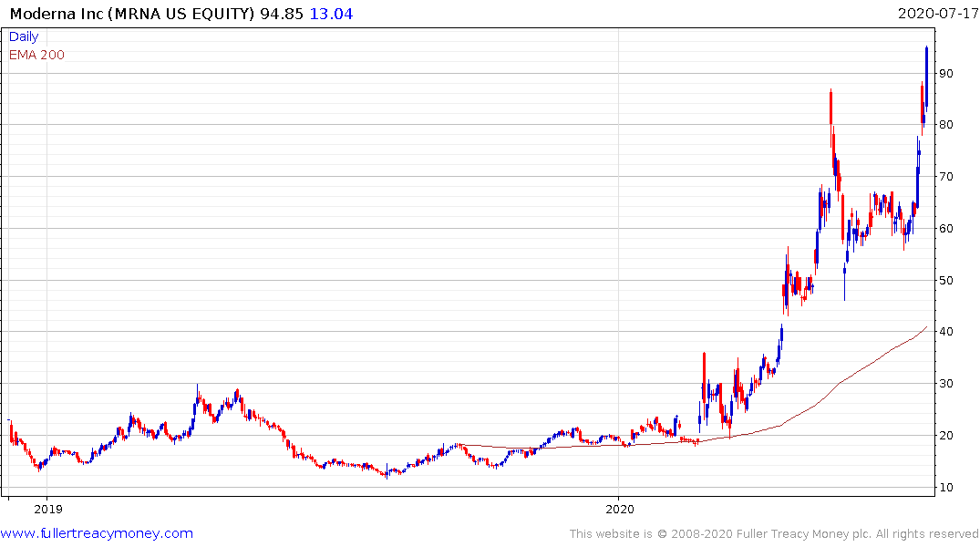Open the www.fullertreacymoney.com link
The height and width of the screenshot is (547, 980).
coord(97,533)
